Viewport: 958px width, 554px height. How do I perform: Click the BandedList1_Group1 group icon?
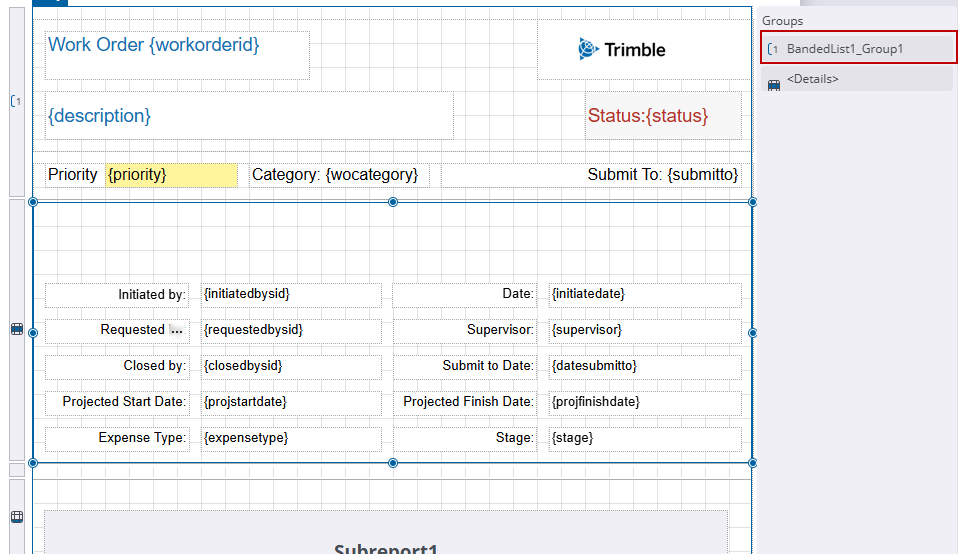point(773,49)
